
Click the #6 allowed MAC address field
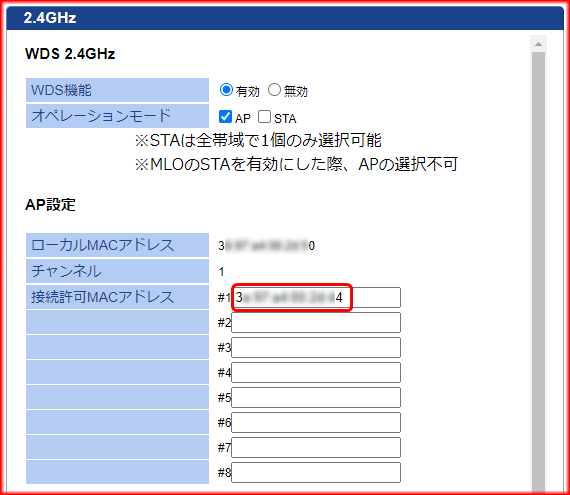tap(316, 422)
